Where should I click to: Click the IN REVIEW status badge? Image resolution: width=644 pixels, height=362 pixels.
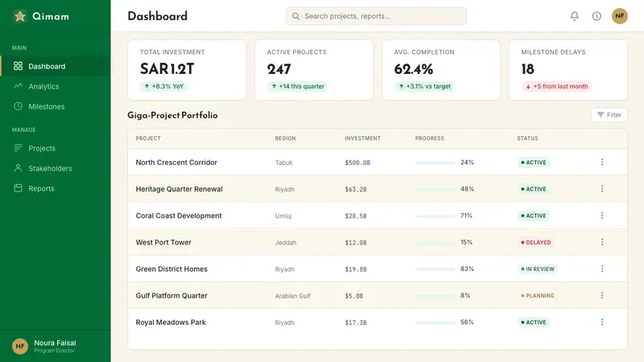click(x=537, y=269)
